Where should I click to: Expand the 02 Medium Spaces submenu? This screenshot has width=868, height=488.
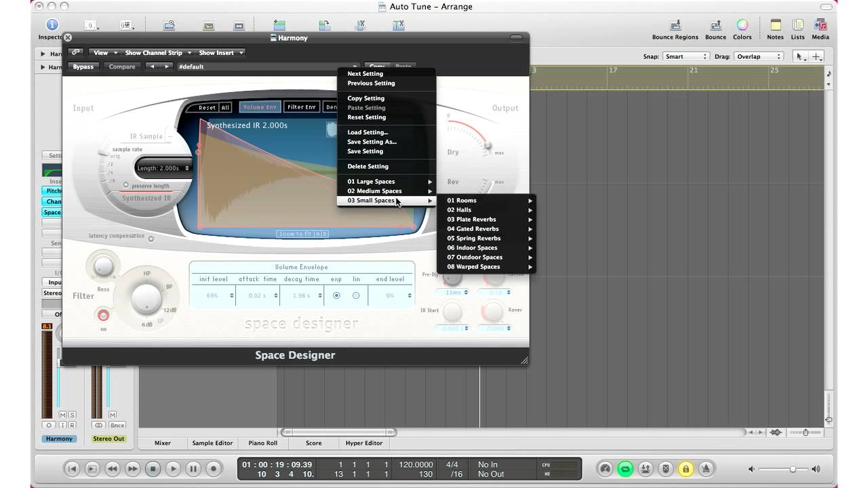point(387,191)
